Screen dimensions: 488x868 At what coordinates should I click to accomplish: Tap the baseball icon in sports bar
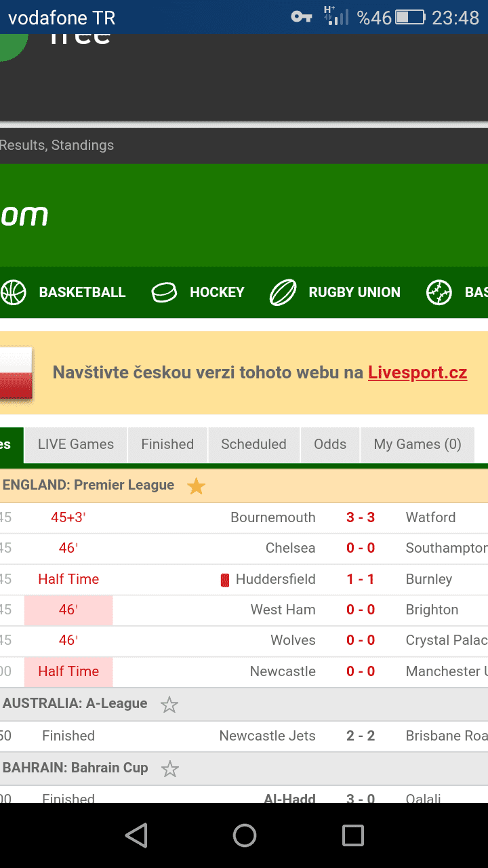tap(439, 292)
